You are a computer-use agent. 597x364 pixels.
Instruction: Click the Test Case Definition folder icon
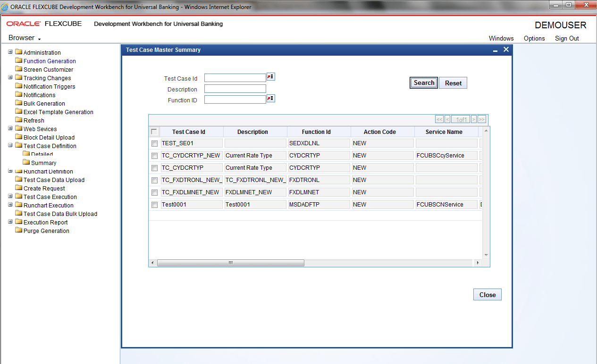19,145
